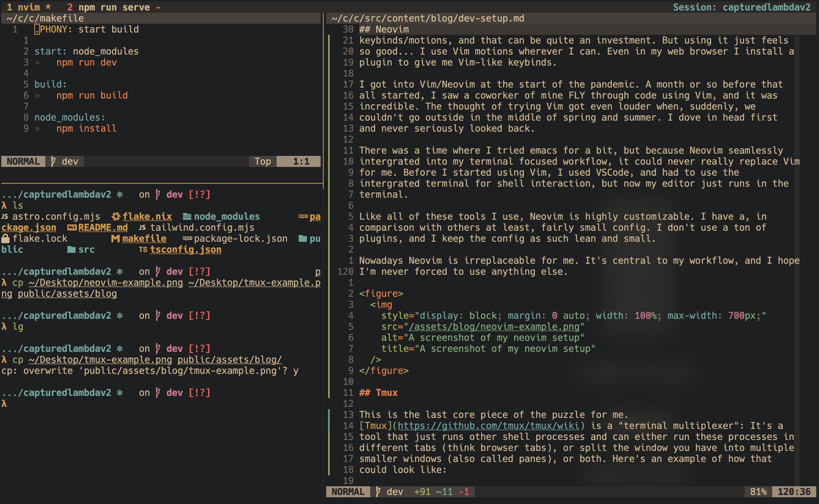
Task: Click the folder icon next to node_modules
Action: tap(187, 216)
